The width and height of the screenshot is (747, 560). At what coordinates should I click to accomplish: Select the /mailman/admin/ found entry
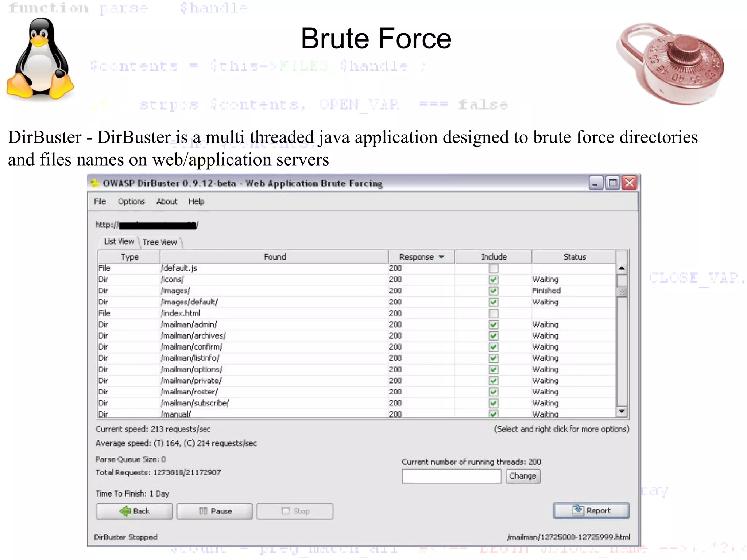pos(189,324)
